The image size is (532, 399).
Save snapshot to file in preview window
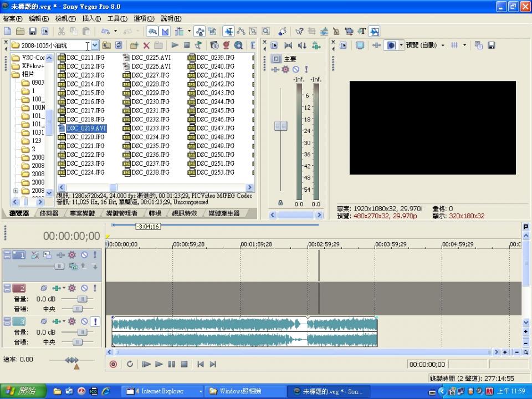(491, 45)
